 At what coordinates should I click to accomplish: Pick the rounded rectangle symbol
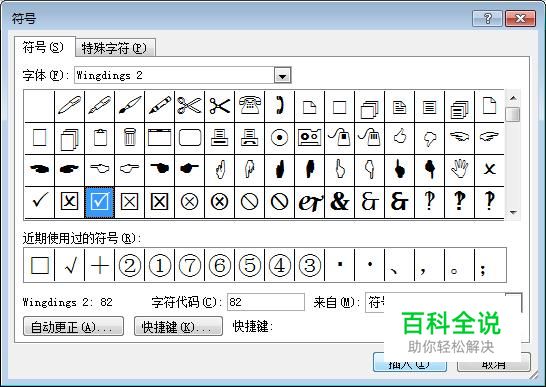[189, 138]
